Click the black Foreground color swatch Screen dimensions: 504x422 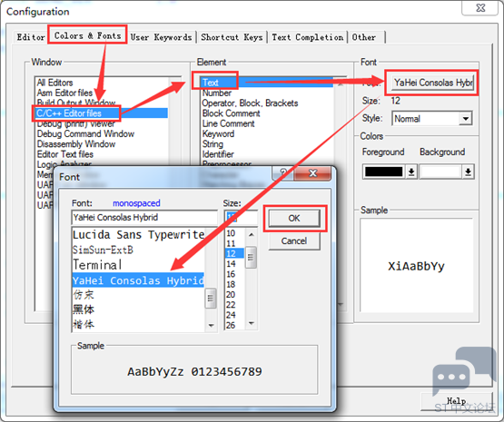pyautogui.click(x=384, y=172)
